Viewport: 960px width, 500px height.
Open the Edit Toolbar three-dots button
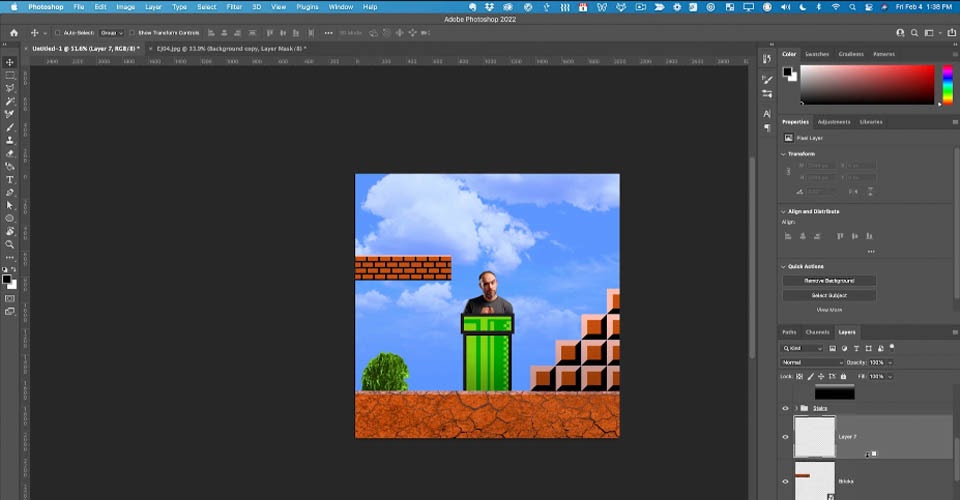(10, 257)
